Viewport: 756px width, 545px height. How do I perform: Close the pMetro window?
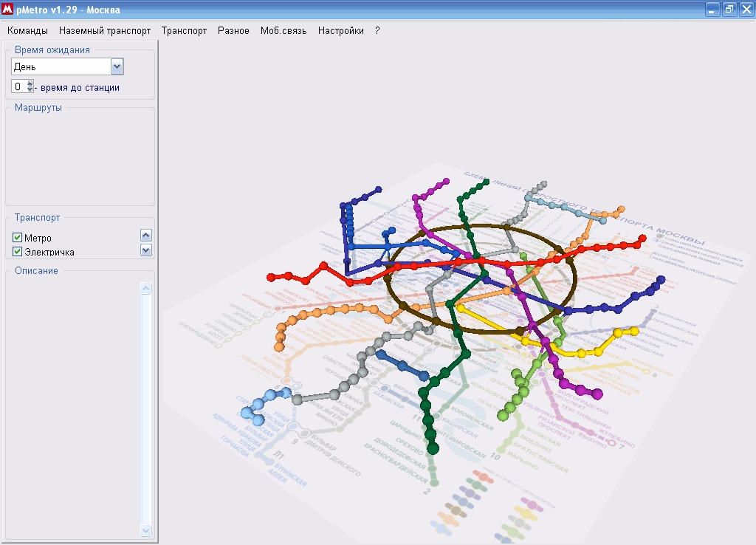pyautogui.click(x=746, y=9)
